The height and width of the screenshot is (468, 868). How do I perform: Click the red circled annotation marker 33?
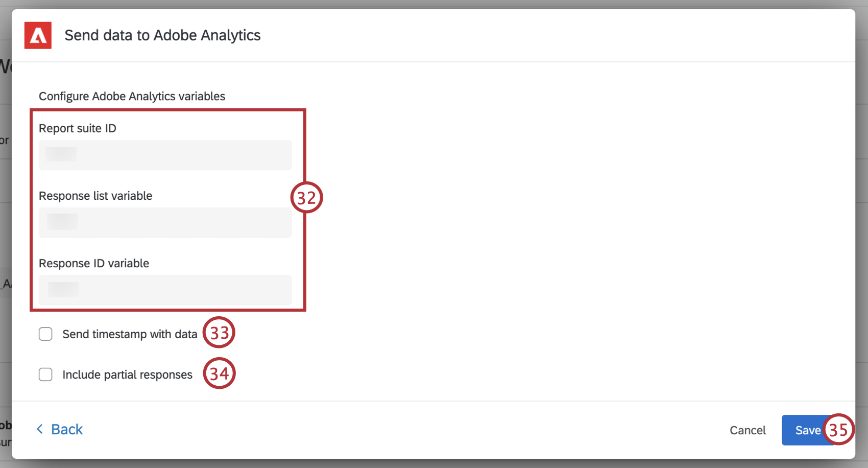pos(219,333)
